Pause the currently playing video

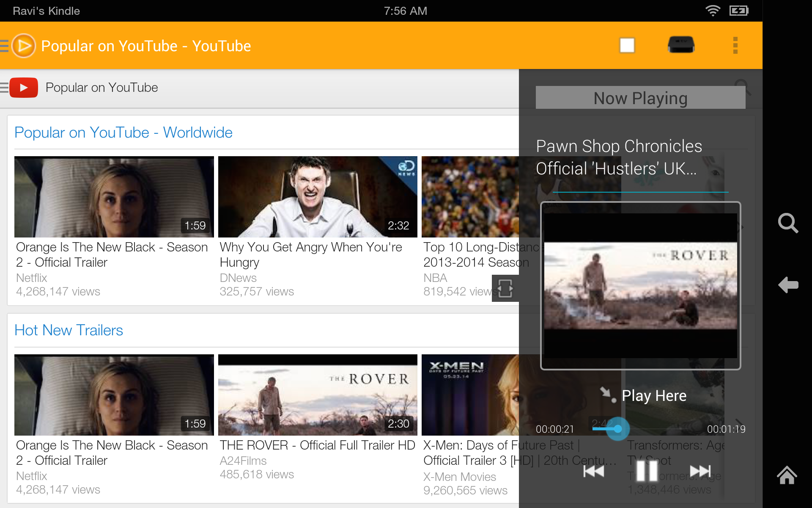pyautogui.click(x=647, y=471)
